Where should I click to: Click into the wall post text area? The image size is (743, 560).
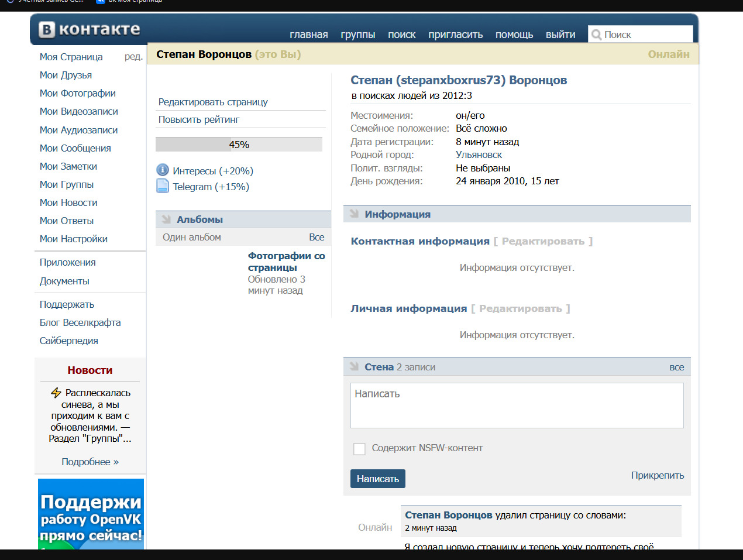517,406
